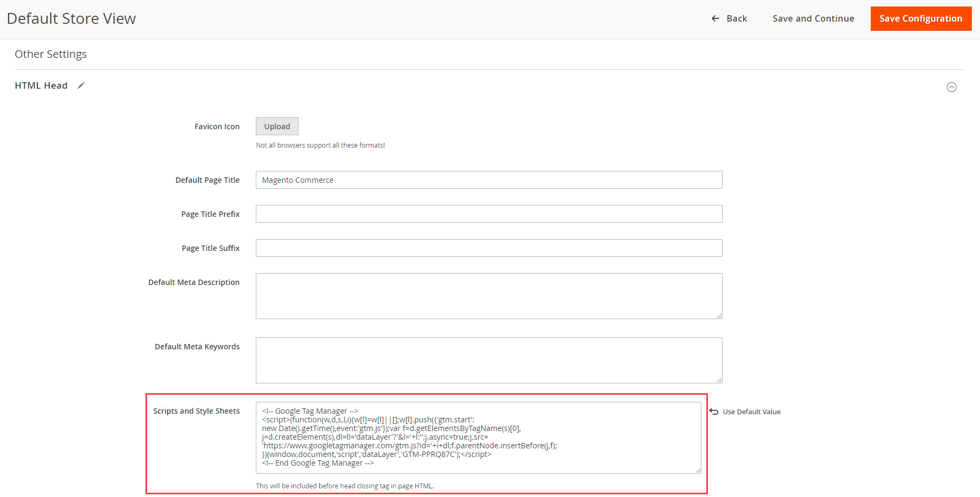Click the Default Meta Keywords label

click(197, 347)
